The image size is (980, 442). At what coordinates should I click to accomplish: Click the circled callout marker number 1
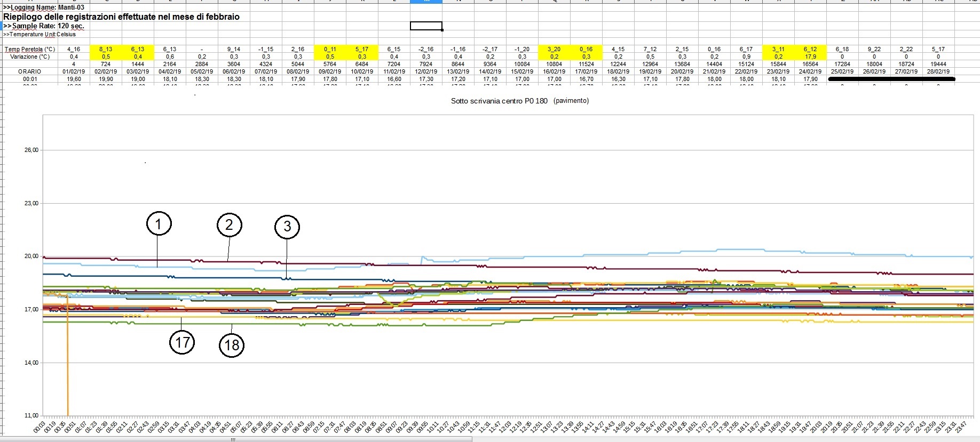click(x=159, y=224)
